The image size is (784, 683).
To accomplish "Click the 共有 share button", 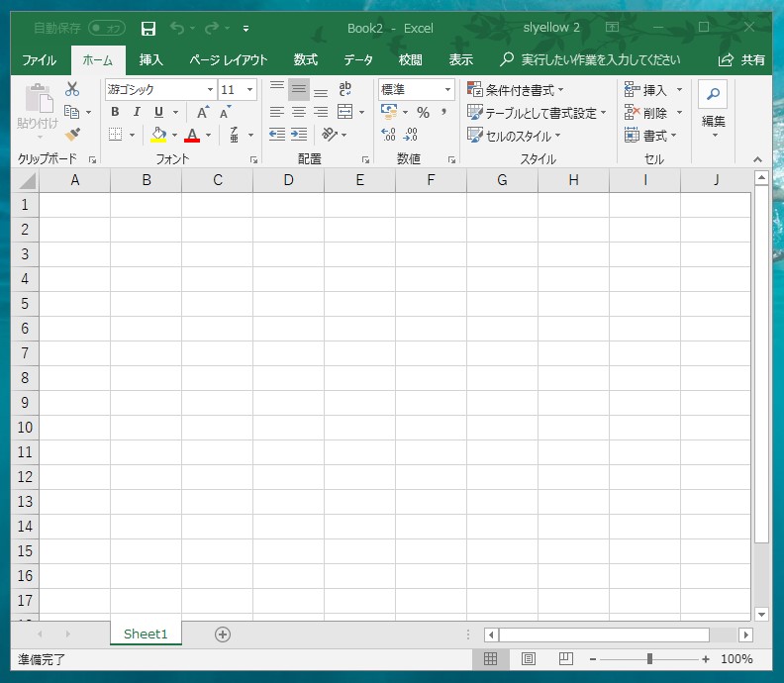I will coord(741,59).
